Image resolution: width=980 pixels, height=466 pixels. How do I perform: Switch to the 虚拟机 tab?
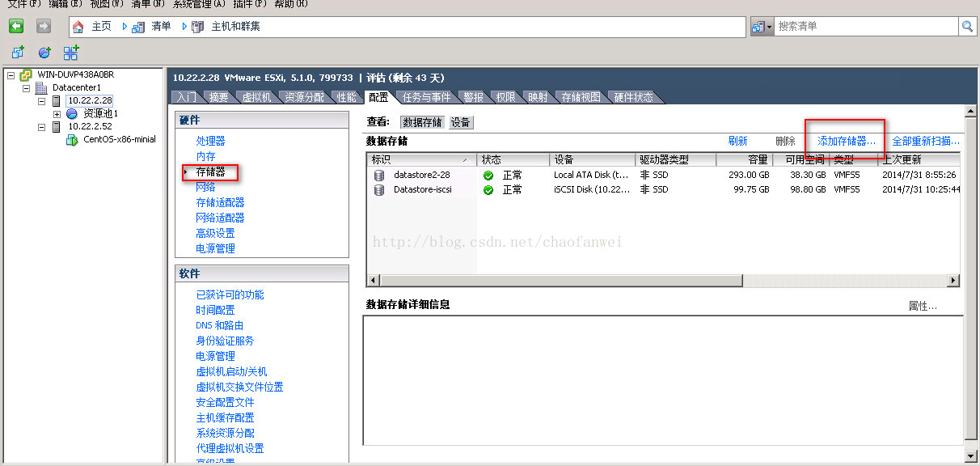point(257,97)
